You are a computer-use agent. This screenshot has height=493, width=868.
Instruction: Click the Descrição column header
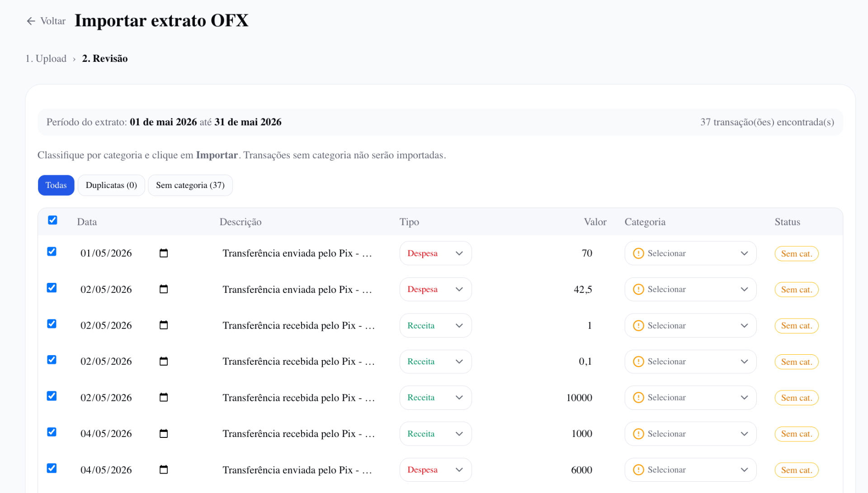point(241,222)
